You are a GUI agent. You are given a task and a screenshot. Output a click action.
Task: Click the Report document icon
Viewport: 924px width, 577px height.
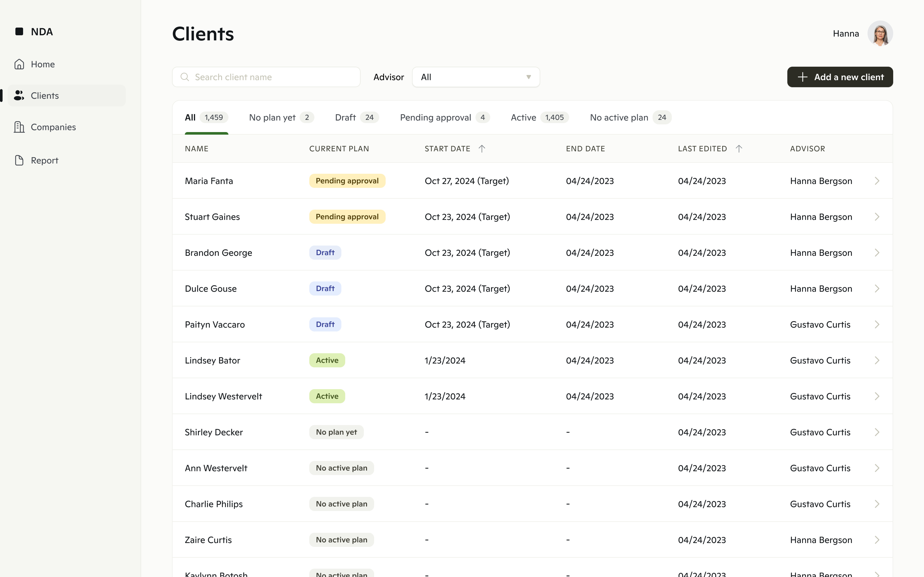(19, 160)
